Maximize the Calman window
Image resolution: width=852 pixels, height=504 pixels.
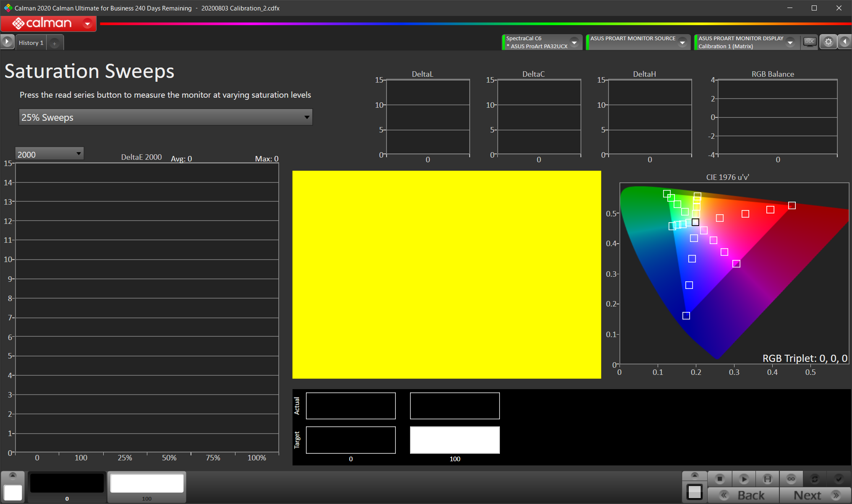(814, 8)
